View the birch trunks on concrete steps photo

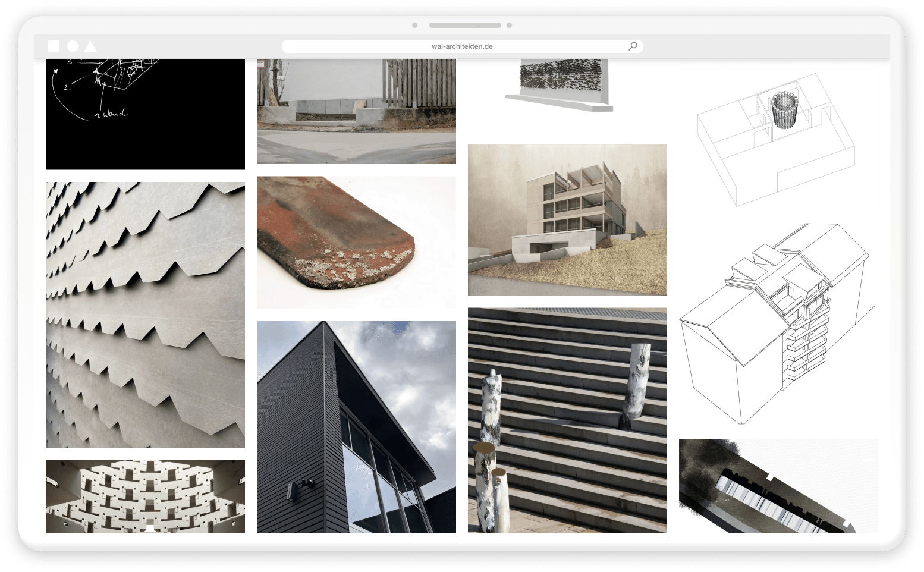pyautogui.click(x=567, y=420)
